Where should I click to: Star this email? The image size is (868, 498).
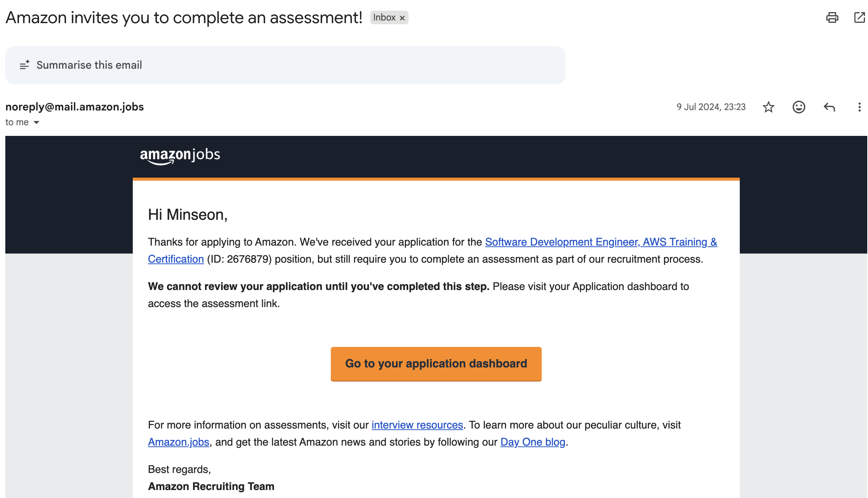[768, 107]
